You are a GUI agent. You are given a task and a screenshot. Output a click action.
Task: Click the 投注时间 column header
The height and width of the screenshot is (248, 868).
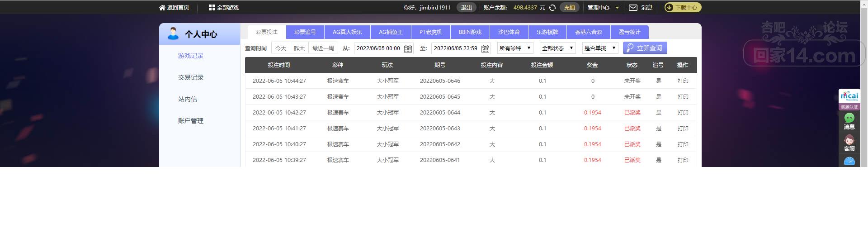pyautogui.click(x=279, y=65)
